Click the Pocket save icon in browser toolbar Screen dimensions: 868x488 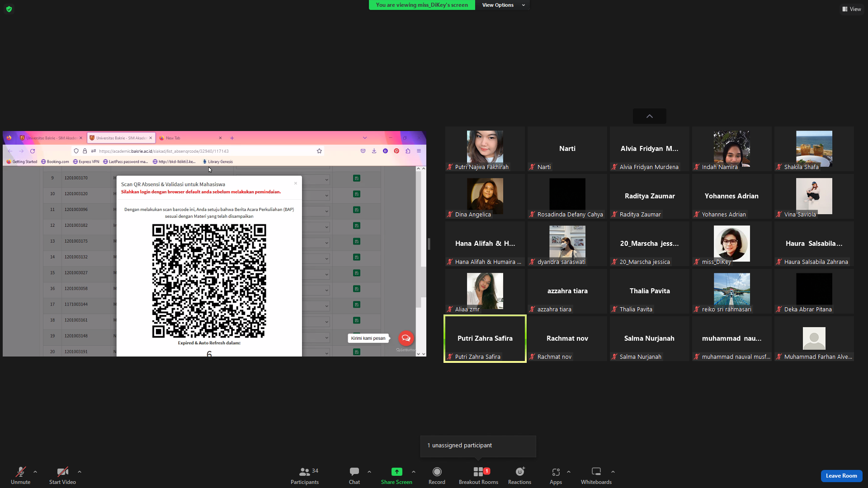363,151
